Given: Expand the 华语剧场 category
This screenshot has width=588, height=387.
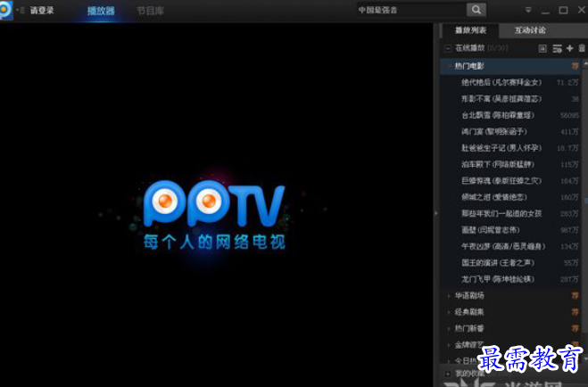Looking at the screenshot, I should [x=449, y=295].
